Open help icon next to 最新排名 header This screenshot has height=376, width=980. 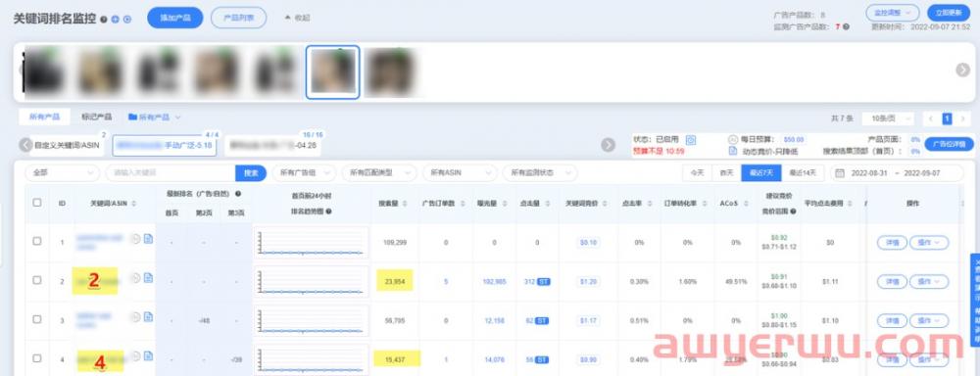pyautogui.click(x=238, y=194)
